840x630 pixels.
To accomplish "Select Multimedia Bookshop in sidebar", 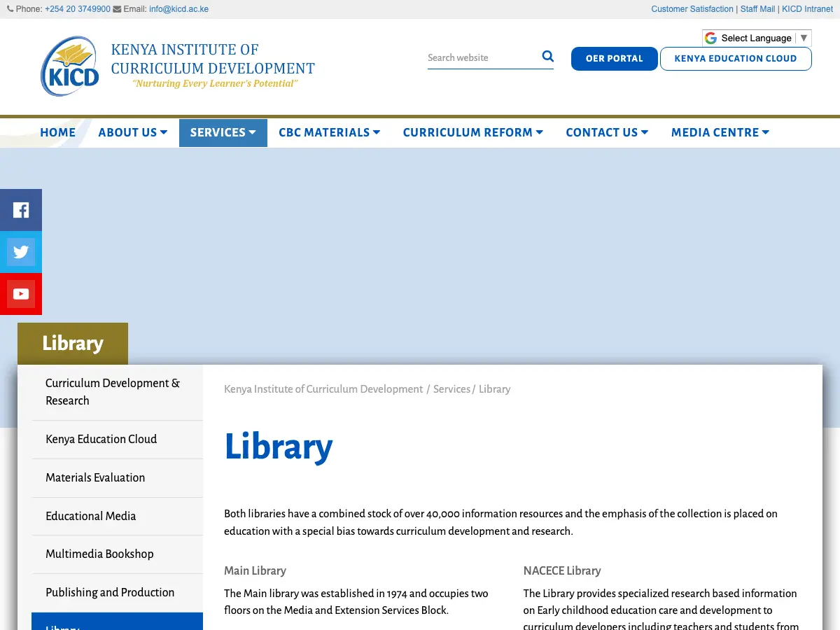I will click(117, 554).
